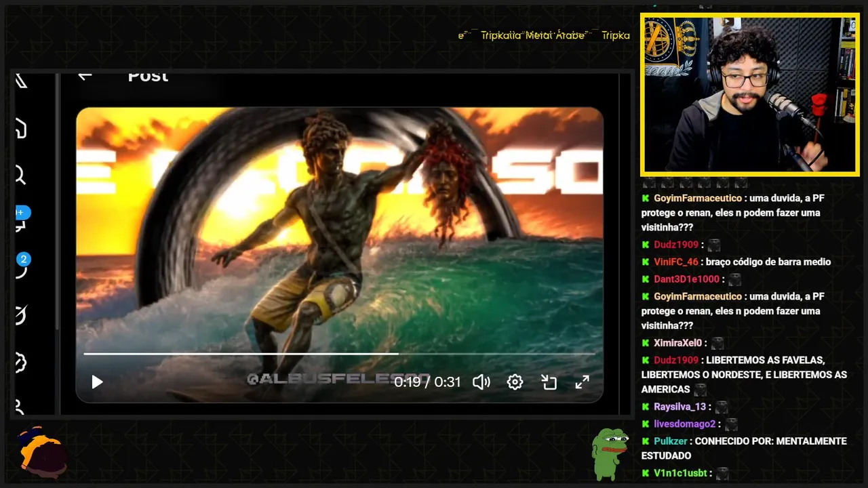Click the Kick badge beside ViniFC_46
The width and height of the screenshot is (868, 488).
[646, 262]
